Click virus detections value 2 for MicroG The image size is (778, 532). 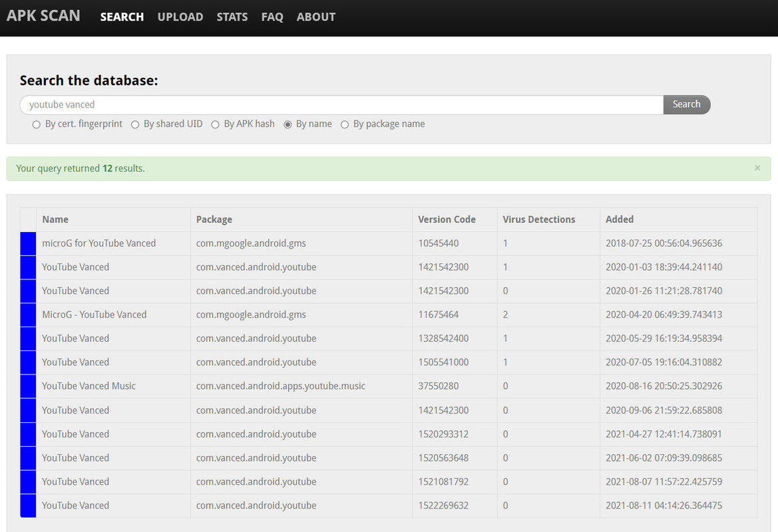coord(505,315)
